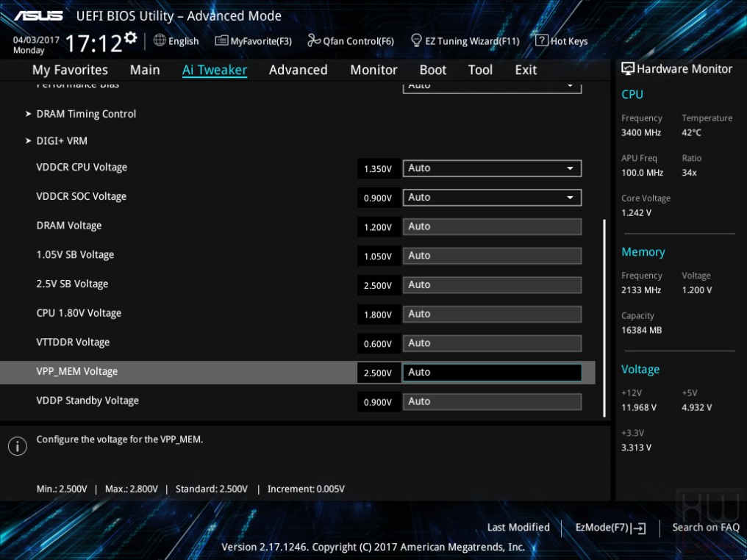
Task: Select the VDDCR SOC Voltage label
Action: point(82,197)
